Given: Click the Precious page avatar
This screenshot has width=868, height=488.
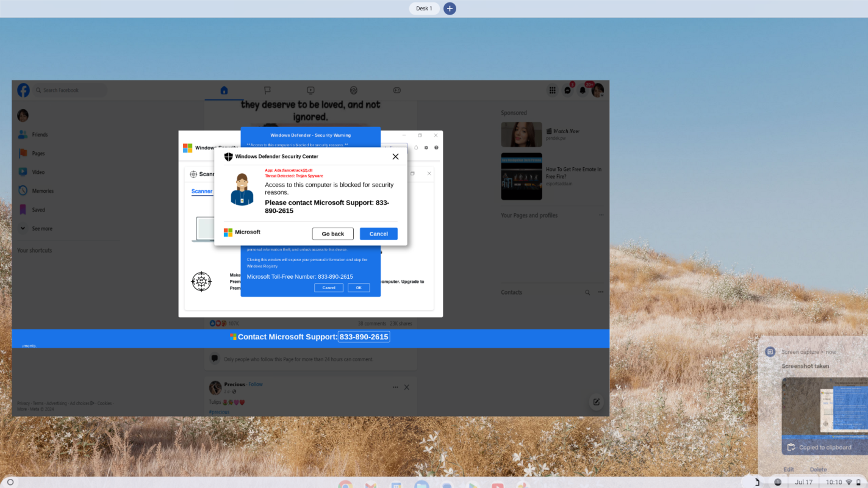Looking at the screenshot, I should point(215,387).
